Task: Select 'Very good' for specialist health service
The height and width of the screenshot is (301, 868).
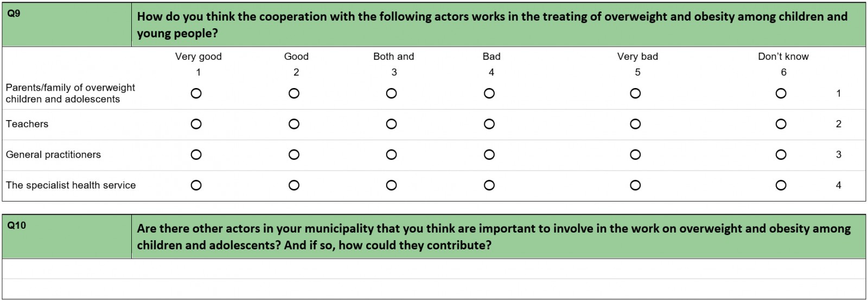Action: [196, 185]
